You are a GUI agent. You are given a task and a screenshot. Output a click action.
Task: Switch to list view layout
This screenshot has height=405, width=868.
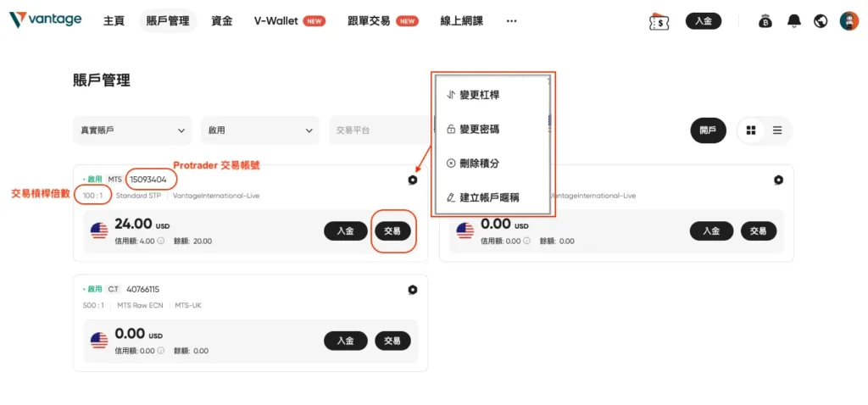click(x=777, y=130)
